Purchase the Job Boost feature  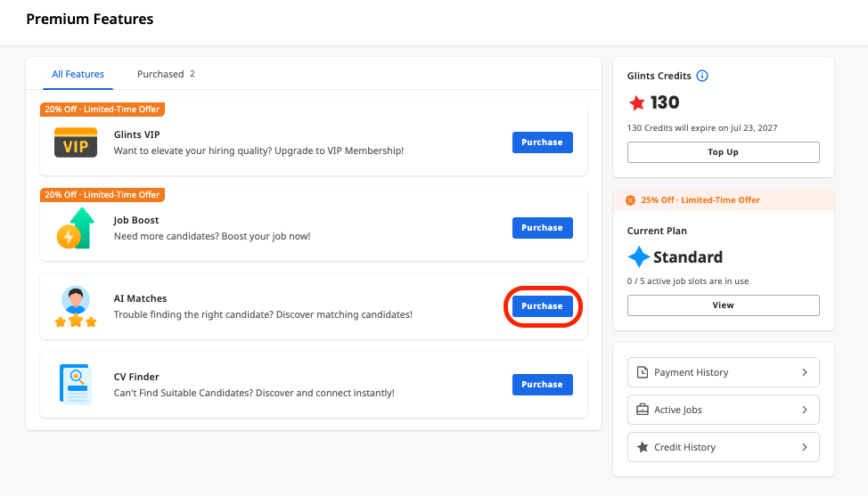pyautogui.click(x=543, y=228)
